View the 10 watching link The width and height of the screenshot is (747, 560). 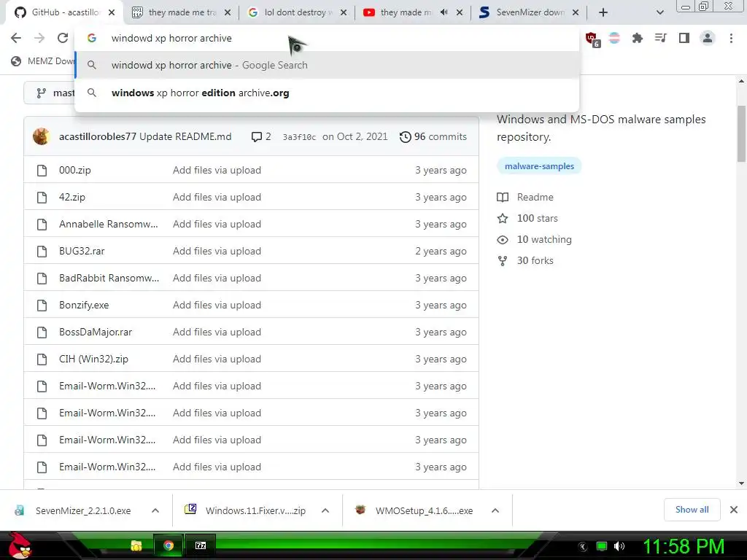click(x=534, y=239)
